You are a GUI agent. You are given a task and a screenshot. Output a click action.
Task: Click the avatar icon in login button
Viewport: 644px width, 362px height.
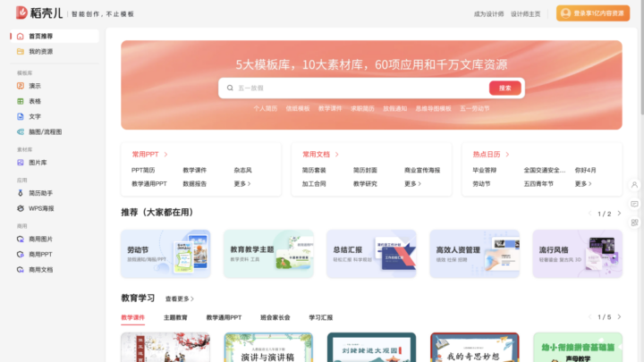[x=565, y=13]
